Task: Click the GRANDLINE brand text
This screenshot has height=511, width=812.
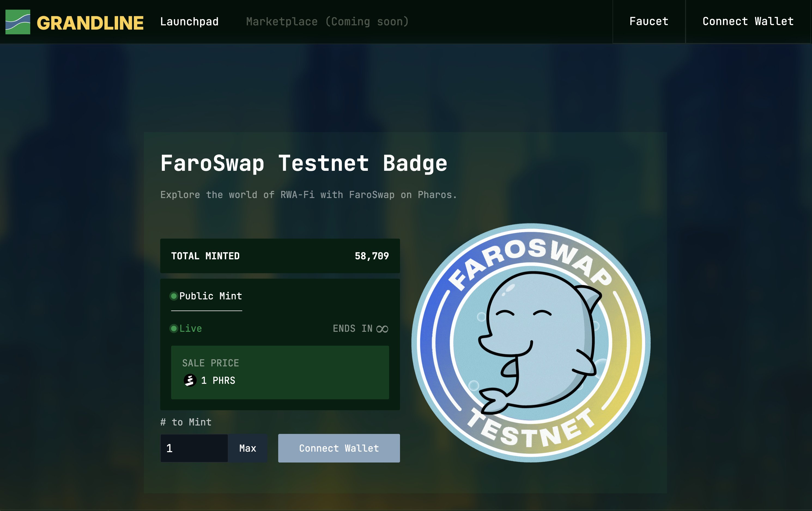Action: (x=90, y=23)
